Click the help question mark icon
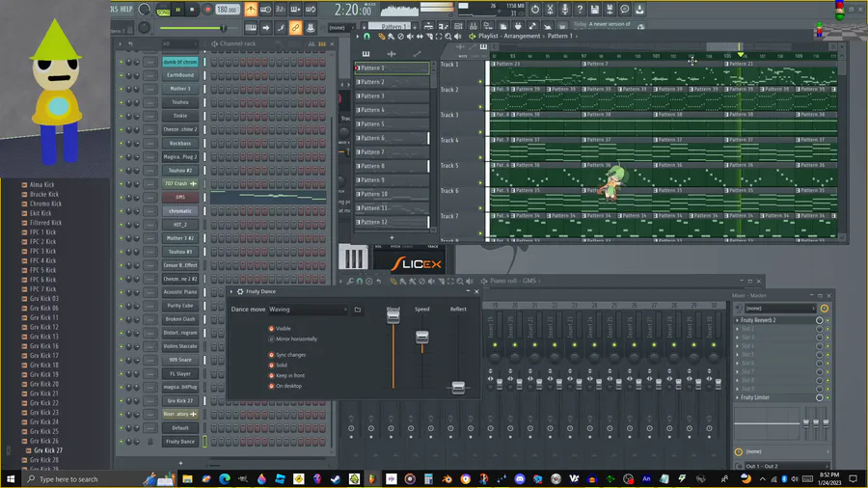 point(580,10)
